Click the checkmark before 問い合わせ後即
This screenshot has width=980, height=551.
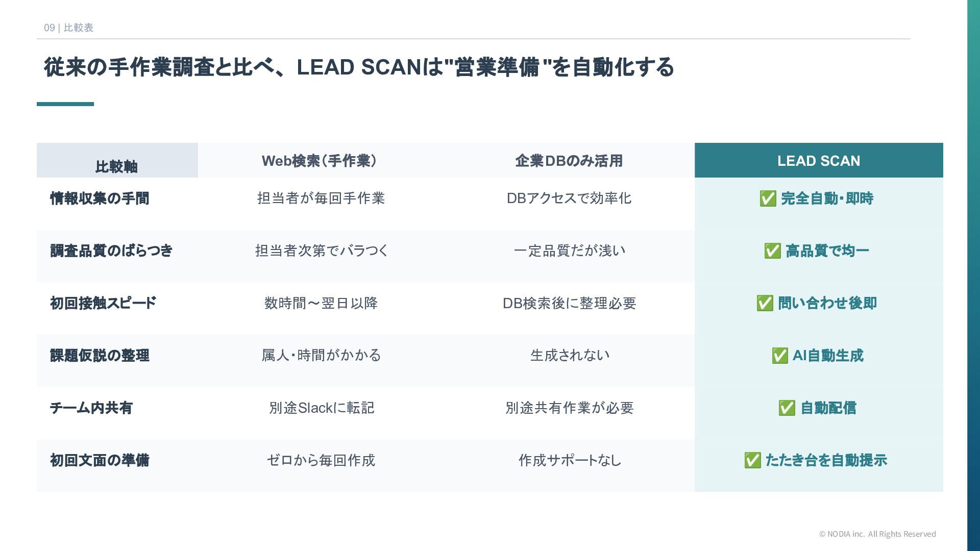765,303
